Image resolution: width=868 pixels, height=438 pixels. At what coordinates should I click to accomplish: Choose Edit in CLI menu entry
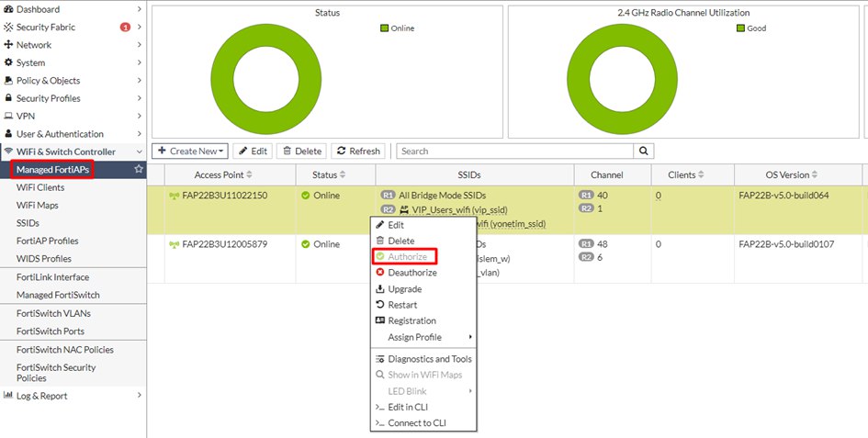click(x=408, y=407)
